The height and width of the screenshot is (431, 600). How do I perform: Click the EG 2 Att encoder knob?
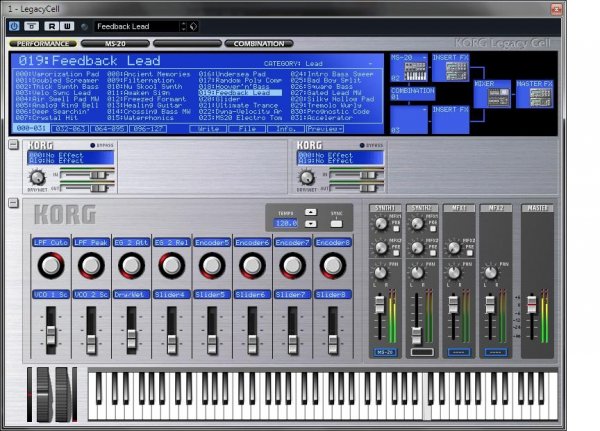click(131, 265)
